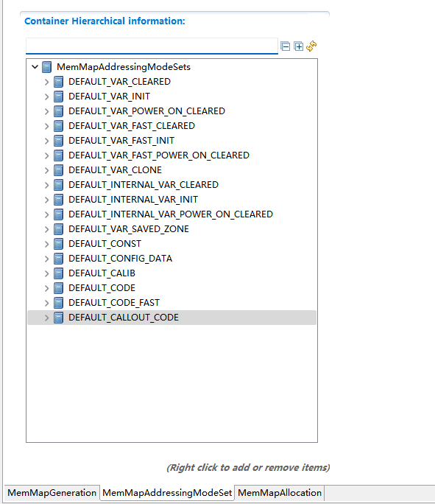The width and height of the screenshot is (435, 504).
Task: Click the DEFAULT_VAR_POWER_ON_CLEARED container icon
Action: (x=58, y=111)
